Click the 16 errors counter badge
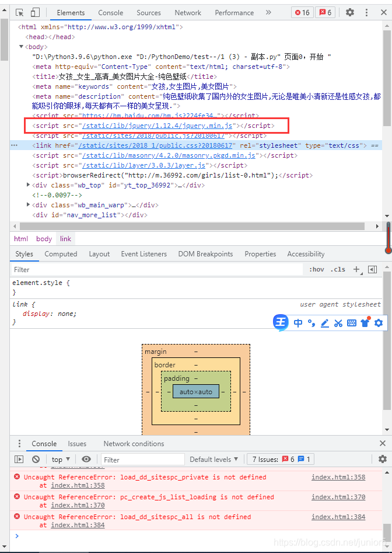392x553 pixels. (302, 13)
